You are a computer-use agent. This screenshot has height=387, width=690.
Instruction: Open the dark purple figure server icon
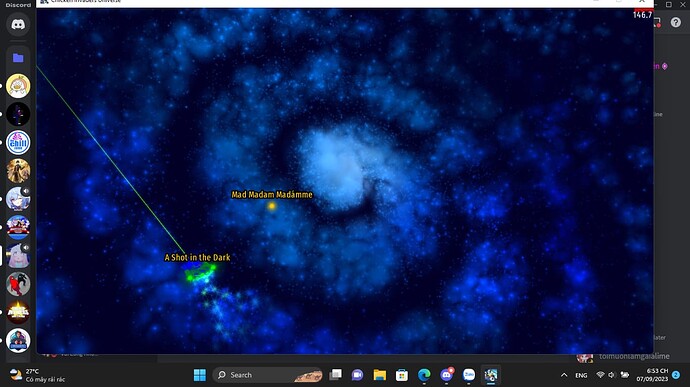point(18,114)
